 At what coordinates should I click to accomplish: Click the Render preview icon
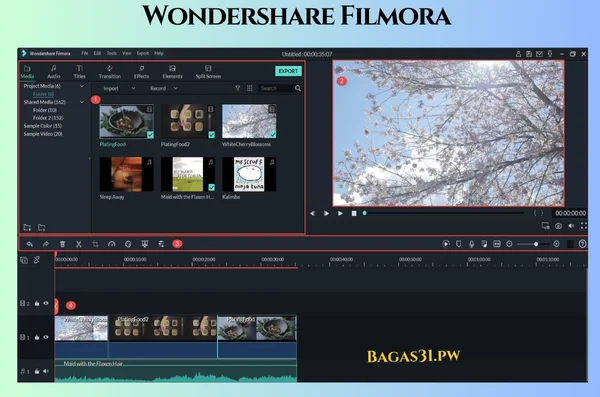[x=446, y=244]
